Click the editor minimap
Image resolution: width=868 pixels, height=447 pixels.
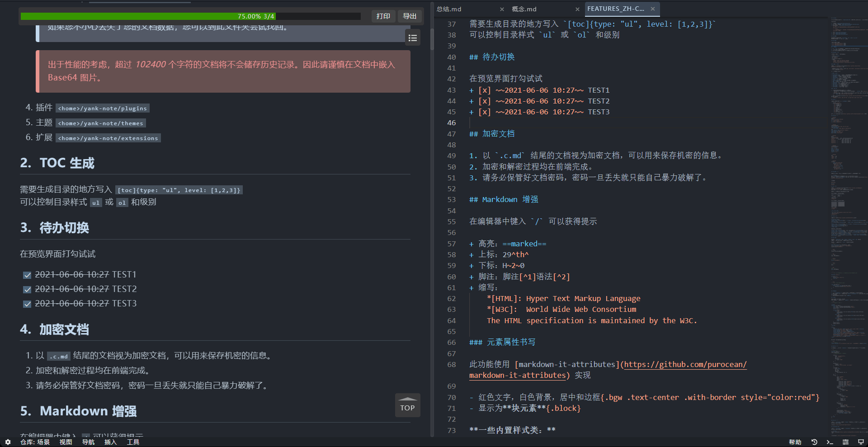(x=848, y=226)
